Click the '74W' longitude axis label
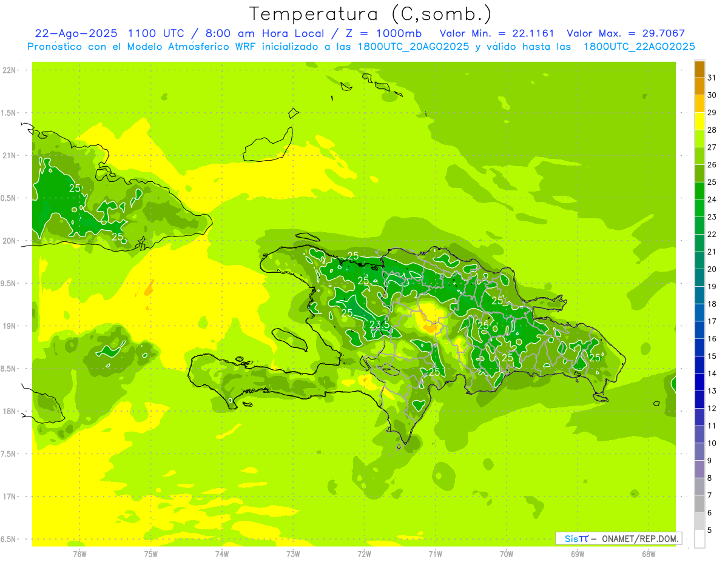Screen dimensions: 728x562 pos(222,554)
